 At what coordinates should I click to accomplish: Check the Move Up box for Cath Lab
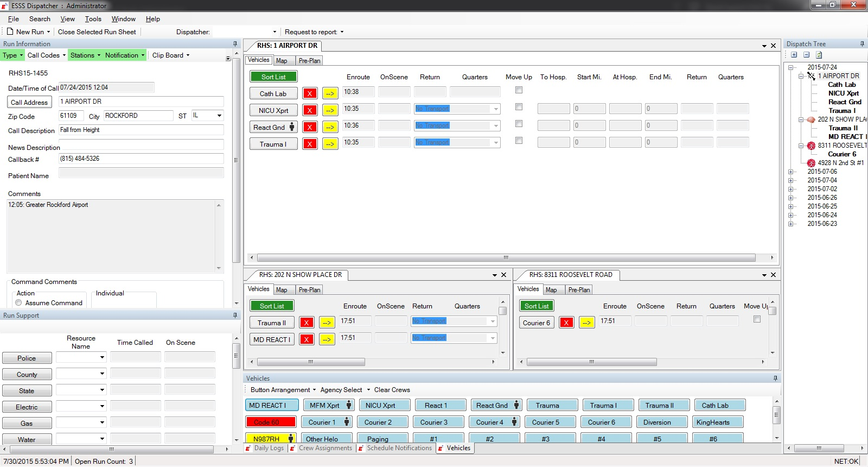tap(519, 90)
